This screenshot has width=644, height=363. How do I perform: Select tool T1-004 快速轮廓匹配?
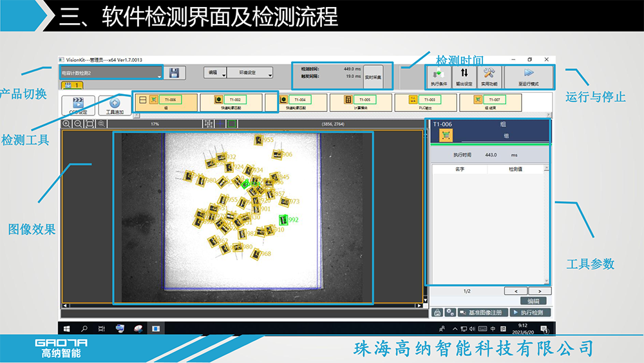click(296, 103)
